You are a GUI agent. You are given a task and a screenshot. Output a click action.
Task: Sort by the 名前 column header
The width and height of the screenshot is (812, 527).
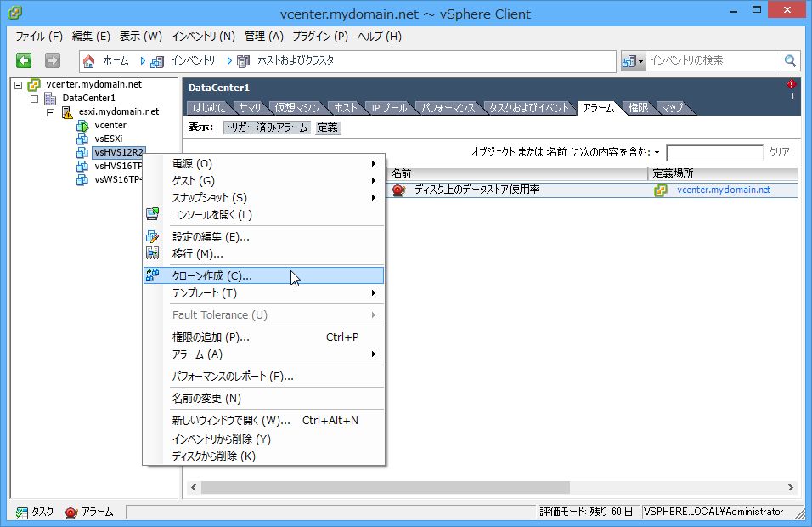coord(516,173)
